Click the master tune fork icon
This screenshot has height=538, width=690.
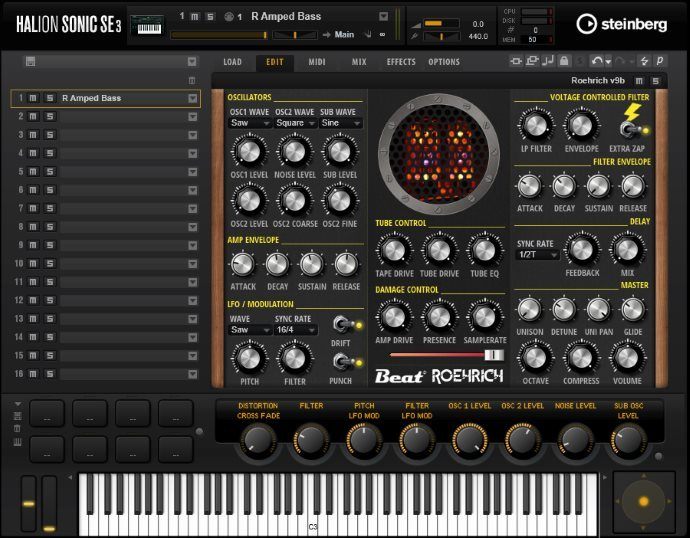click(414, 37)
